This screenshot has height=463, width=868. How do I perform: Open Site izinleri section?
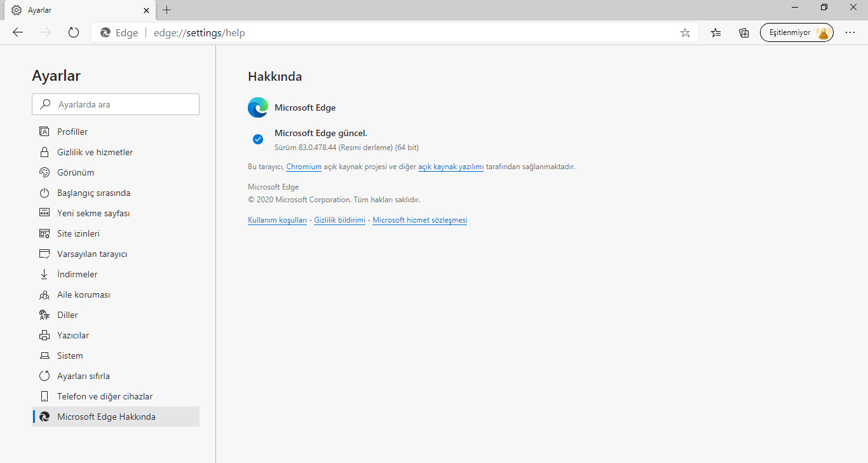pos(116,233)
